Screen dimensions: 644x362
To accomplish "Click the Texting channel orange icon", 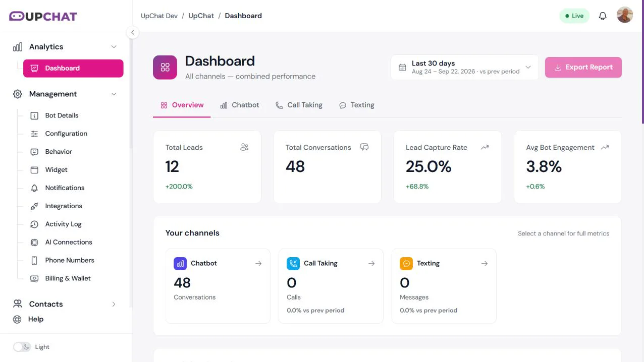I will (406, 264).
